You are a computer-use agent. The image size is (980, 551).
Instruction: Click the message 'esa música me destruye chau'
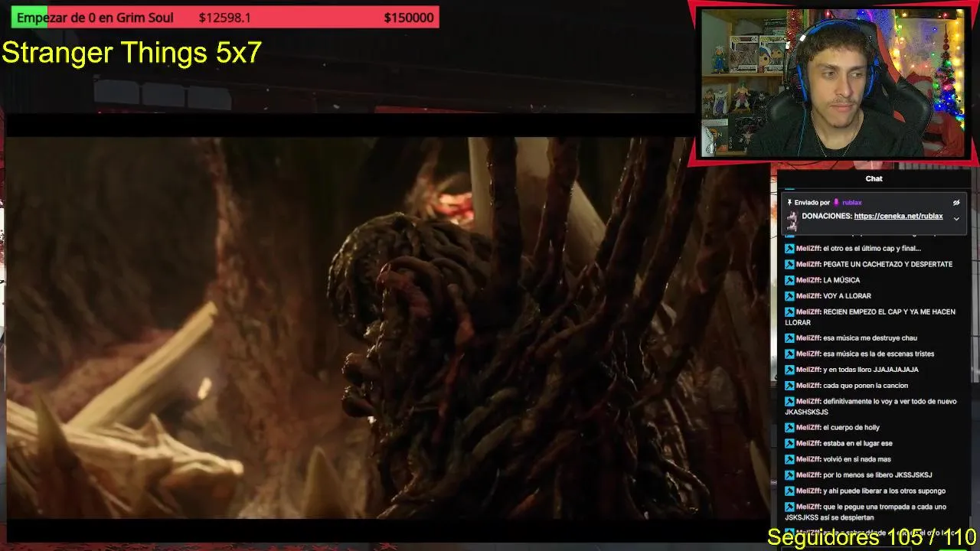(x=870, y=338)
